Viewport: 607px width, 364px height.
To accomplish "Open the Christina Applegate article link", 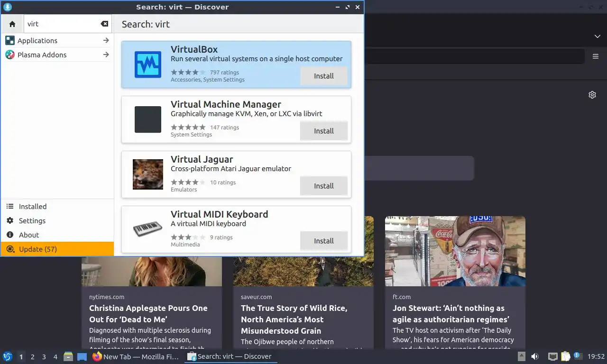I will coord(148,314).
